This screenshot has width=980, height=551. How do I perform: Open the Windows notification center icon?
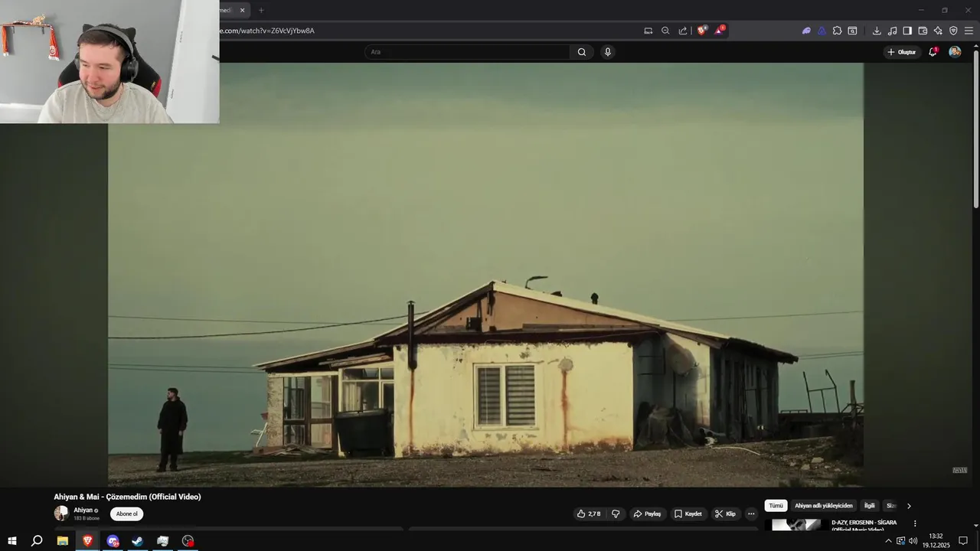click(963, 541)
